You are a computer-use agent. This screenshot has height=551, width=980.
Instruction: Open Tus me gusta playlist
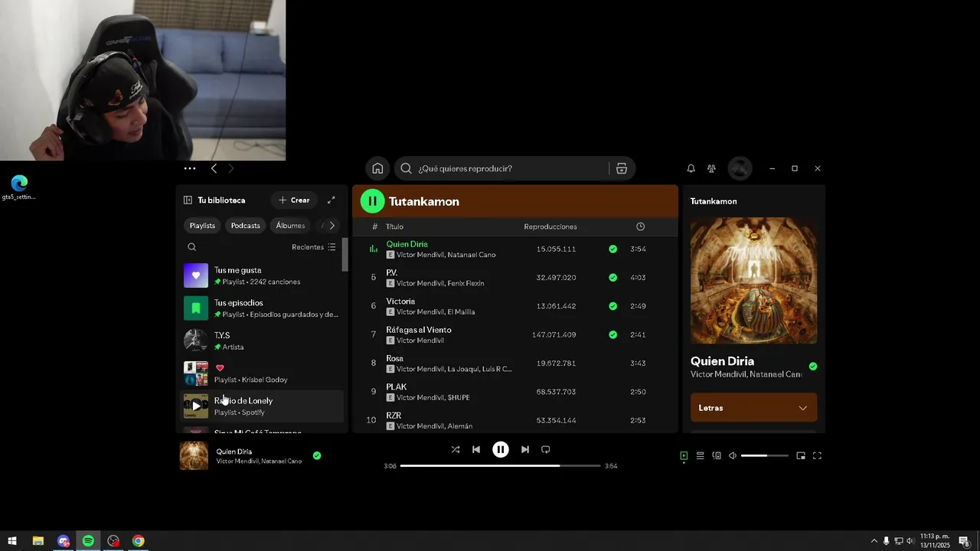262,275
